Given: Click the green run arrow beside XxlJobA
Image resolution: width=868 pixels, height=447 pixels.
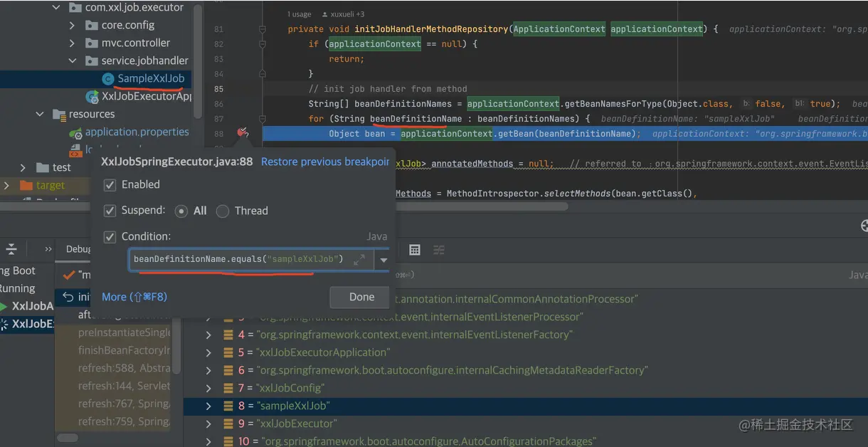Looking at the screenshot, I should 3,306.
